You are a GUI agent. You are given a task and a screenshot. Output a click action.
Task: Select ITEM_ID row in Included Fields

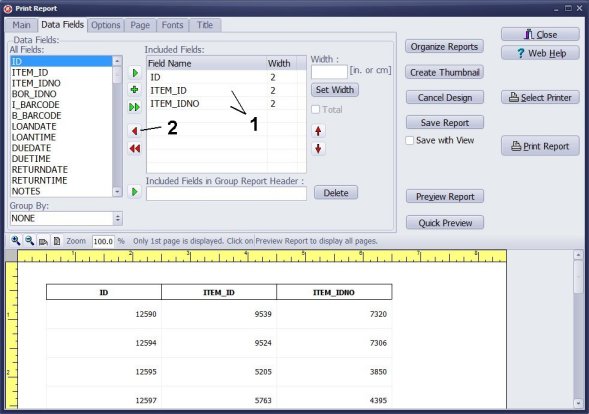[226, 91]
